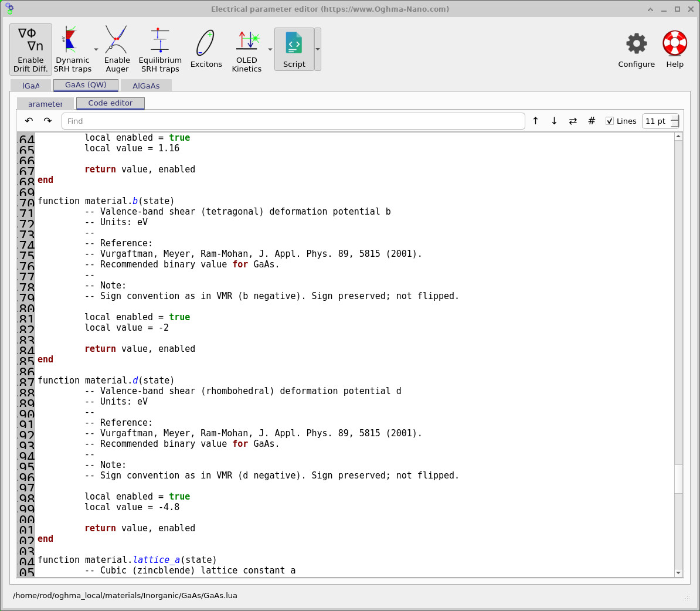Image resolution: width=700 pixels, height=611 pixels.
Task: Expand Dynamic SRH traps dropdown arrow
Action: [x=96, y=49]
